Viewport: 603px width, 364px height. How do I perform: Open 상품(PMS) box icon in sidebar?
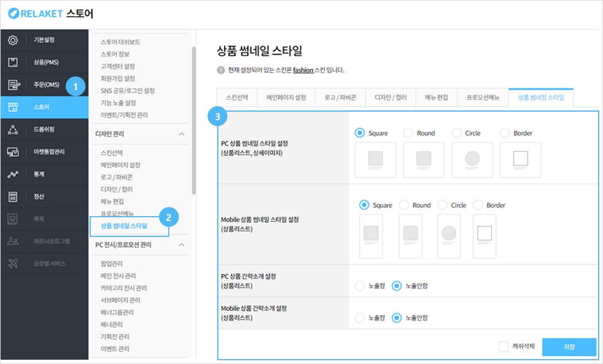coord(13,63)
